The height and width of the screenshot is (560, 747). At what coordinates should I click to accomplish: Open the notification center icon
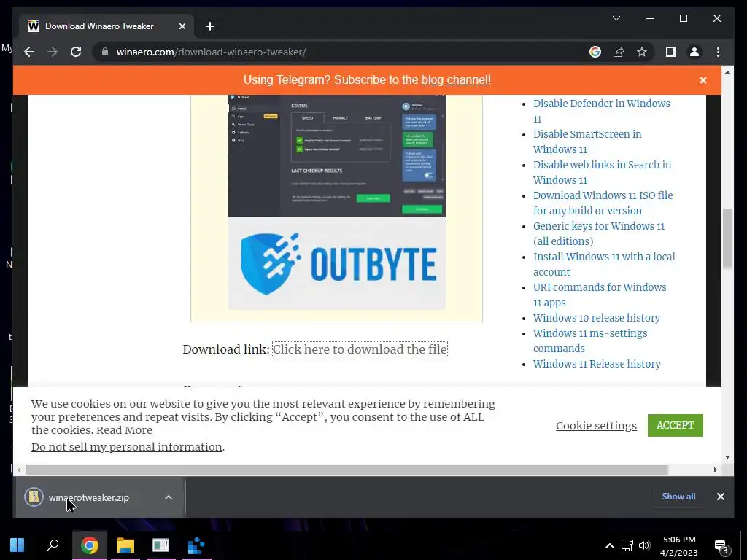coord(721,547)
